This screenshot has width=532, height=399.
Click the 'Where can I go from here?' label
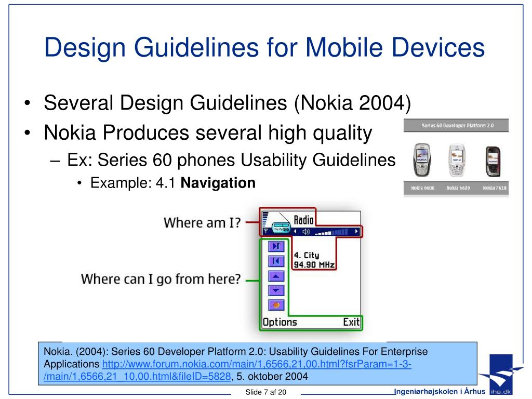tap(161, 279)
